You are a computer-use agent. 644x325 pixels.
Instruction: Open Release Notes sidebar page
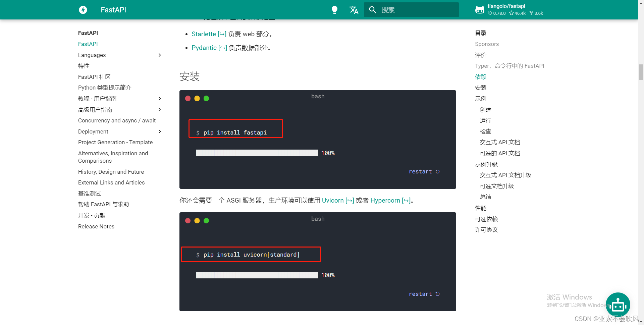pos(96,226)
